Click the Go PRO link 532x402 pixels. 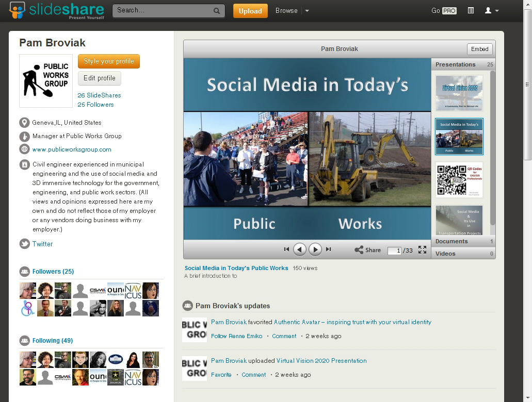pyautogui.click(x=444, y=11)
